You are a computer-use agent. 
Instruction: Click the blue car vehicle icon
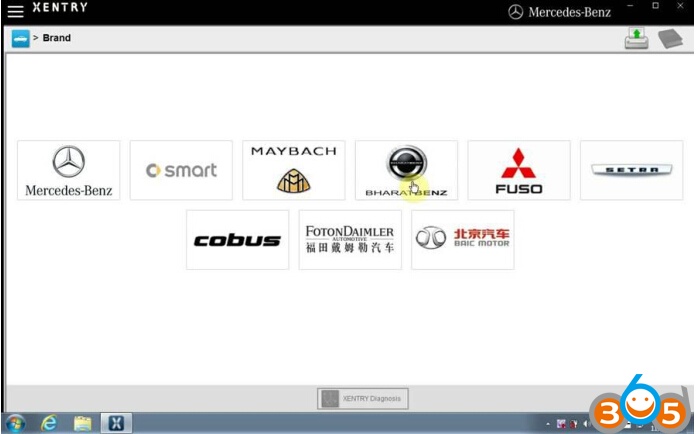point(20,39)
